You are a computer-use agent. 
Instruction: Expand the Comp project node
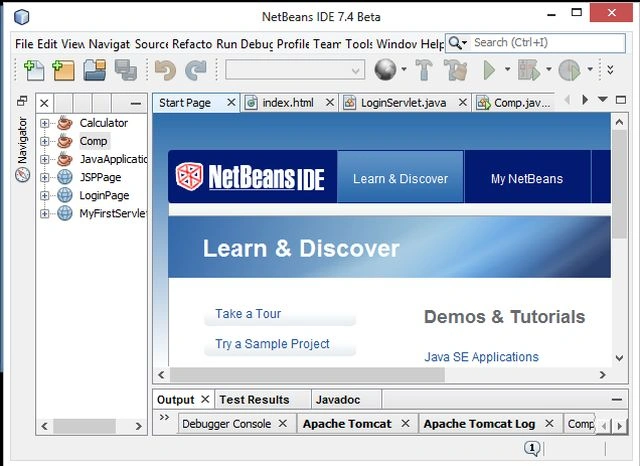click(x=44, y=141)
